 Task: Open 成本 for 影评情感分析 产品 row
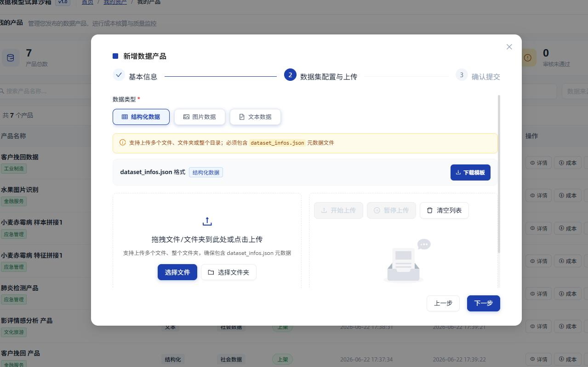(x=567, y=326)
